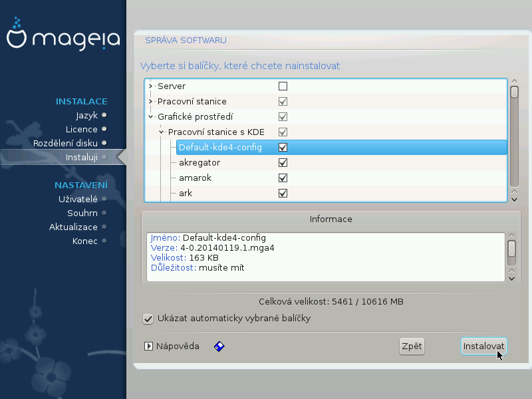Click the floppy disk save selection icon
The height and width of the screenshot is (399, 532).
219,346
